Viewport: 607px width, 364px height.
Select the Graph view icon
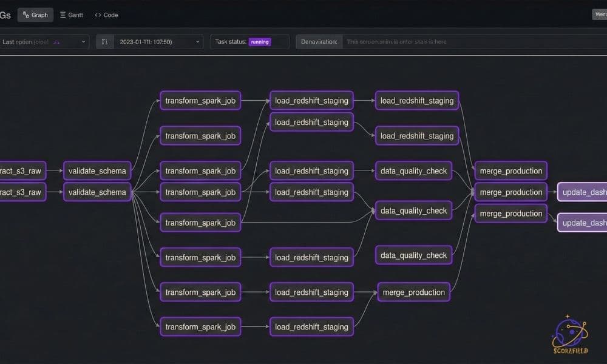point(25,15)
